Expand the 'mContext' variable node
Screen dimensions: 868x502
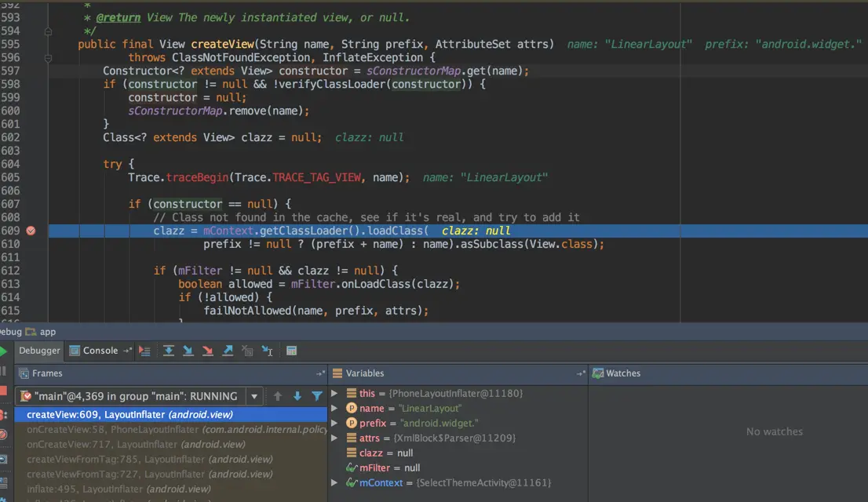(x=334, y=482)
